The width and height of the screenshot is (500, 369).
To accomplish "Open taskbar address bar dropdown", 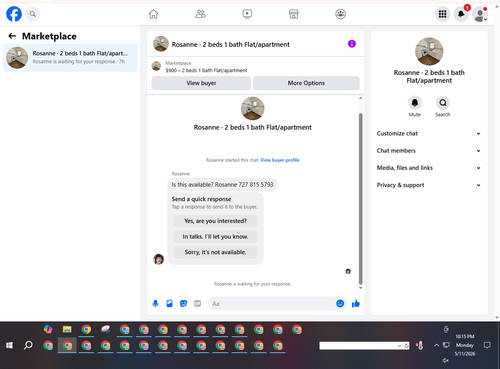I will click(399, 346).
